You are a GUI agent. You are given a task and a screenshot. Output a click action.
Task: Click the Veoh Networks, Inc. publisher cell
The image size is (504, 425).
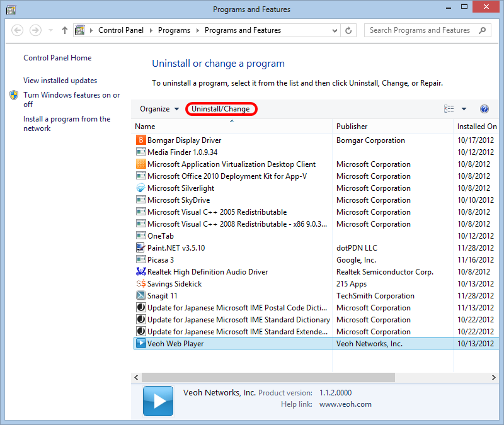(x=369, y=343)
